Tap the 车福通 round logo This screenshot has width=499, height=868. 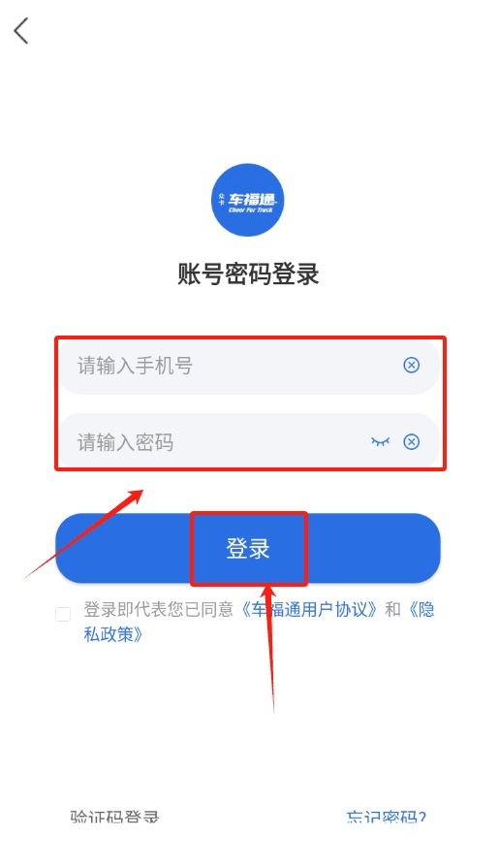[248, 201]
